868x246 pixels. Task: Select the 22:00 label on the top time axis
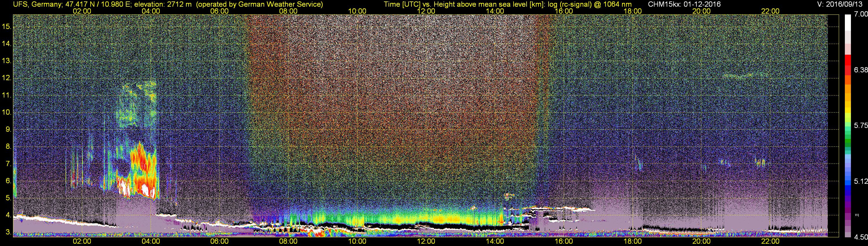(x=770, y=11)
